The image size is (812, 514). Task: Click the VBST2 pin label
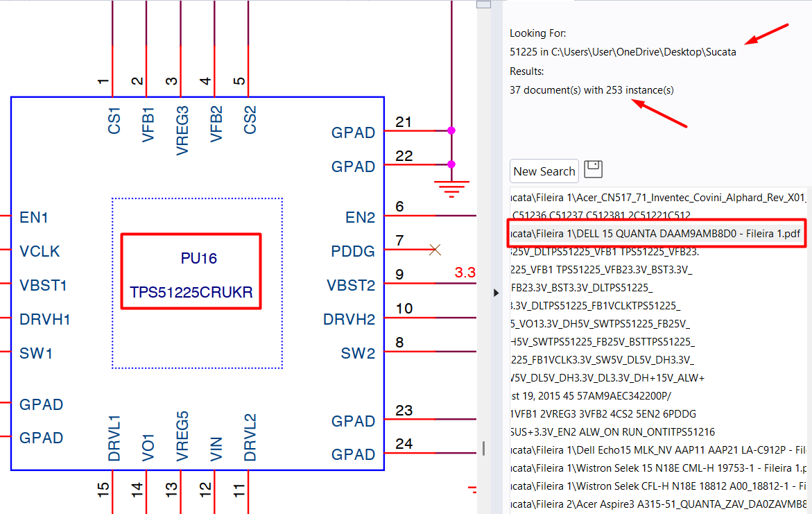350,285
